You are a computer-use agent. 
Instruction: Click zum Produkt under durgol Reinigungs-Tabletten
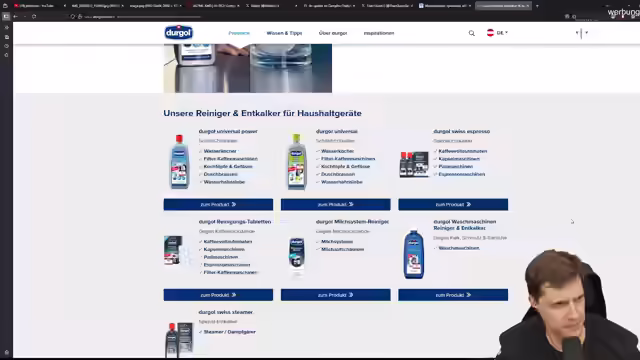[x=218, y=295]
